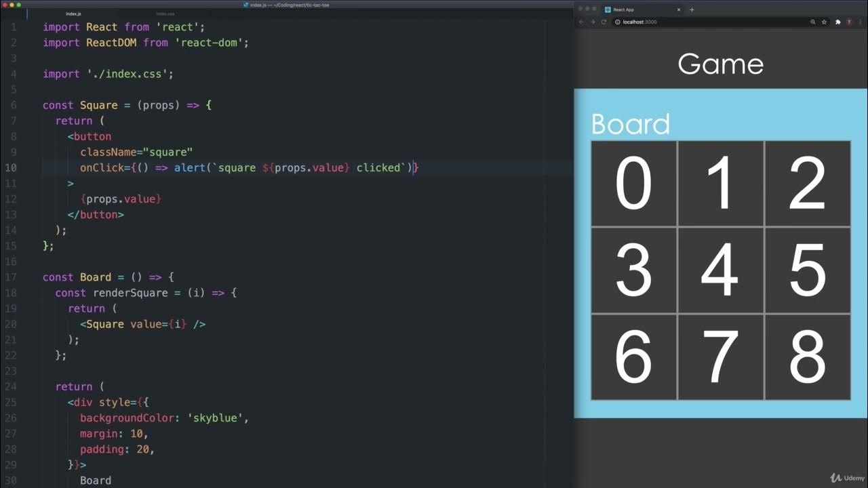868x488 pixels.
Task: Click board square 0
Action: point(634,184)
